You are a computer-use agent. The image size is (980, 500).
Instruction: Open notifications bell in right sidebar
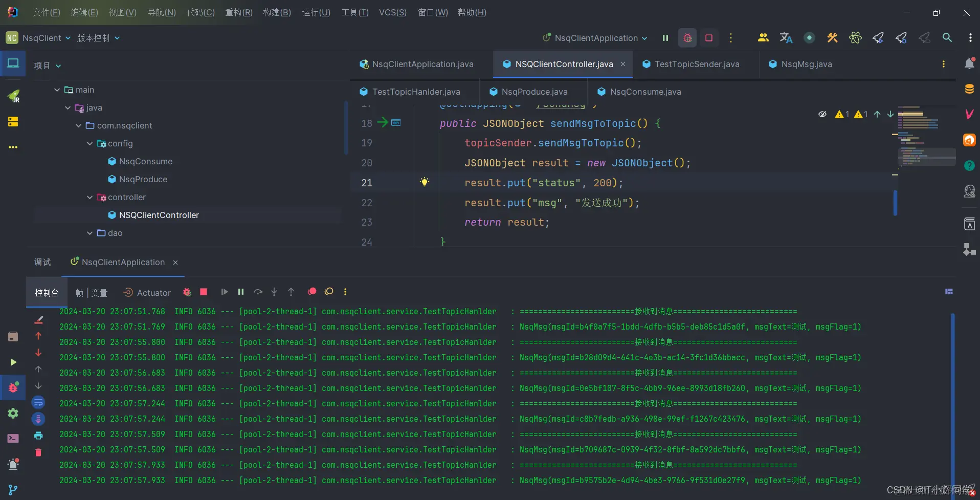[969, 63]
